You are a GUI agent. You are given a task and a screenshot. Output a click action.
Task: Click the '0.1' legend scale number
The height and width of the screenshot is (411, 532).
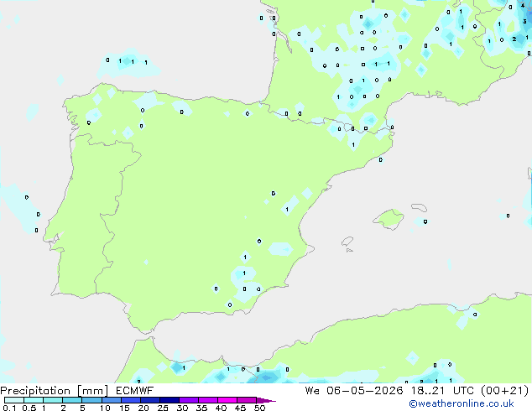click(9, 408)
